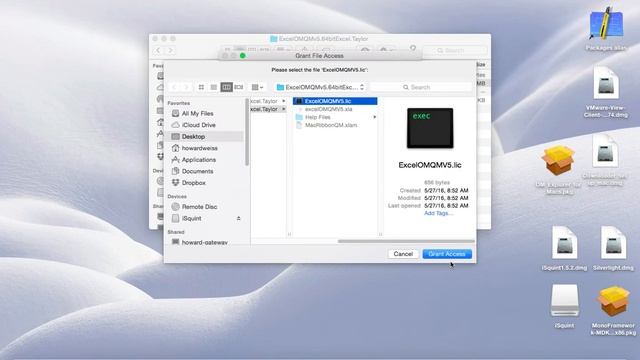640x360 pixels.
Task: Switch to icon view in dialog
Action: click(201, 87)
